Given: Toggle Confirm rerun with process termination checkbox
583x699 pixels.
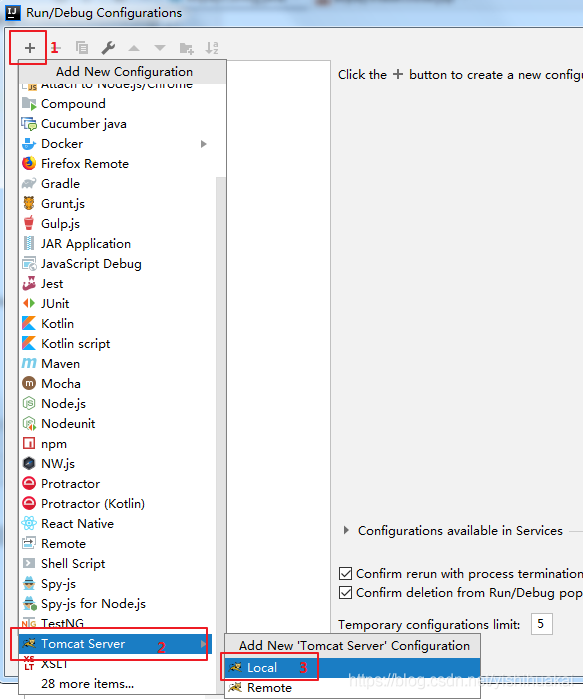Looking at the screenshot, I should (345, 573).
